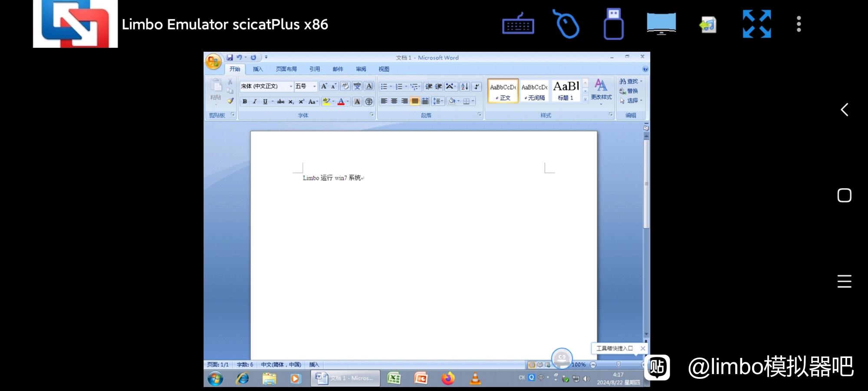Image resolution: width=868 pixels, height=391 pixels.
Task: Open the line spacing dropdown
Action: [x=438, y=101]
